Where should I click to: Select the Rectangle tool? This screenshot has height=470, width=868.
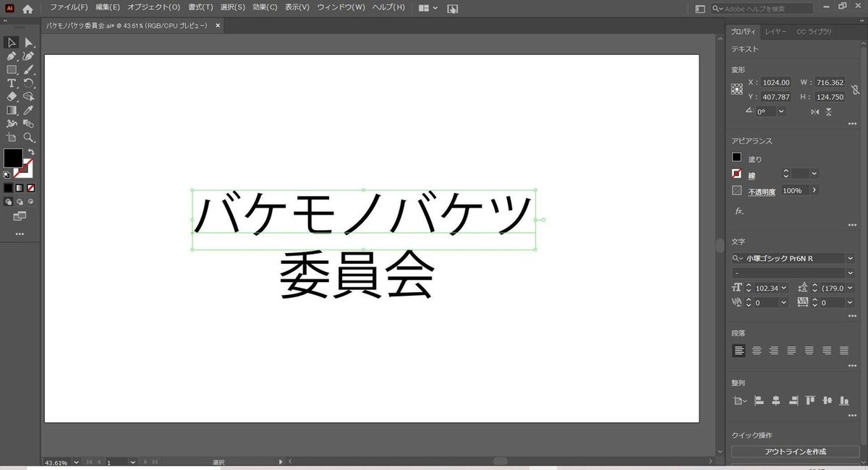(12, 70)
